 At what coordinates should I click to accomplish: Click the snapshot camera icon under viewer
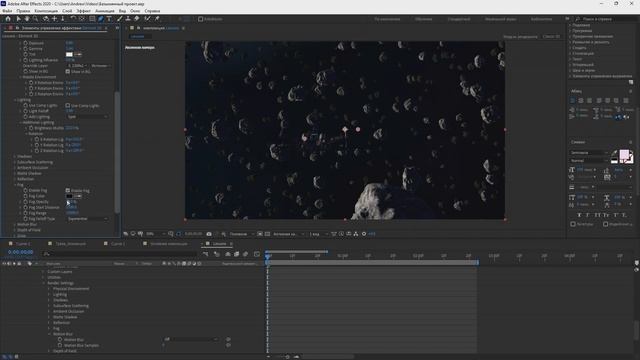[209, 234]
